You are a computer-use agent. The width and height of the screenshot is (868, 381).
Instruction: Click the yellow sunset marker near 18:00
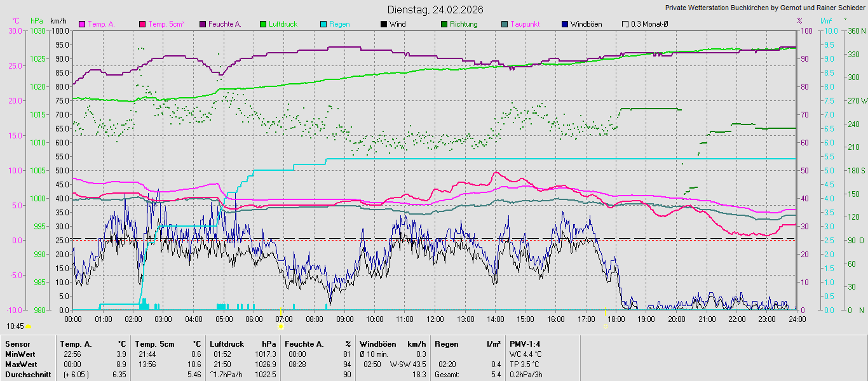(605, 326)
